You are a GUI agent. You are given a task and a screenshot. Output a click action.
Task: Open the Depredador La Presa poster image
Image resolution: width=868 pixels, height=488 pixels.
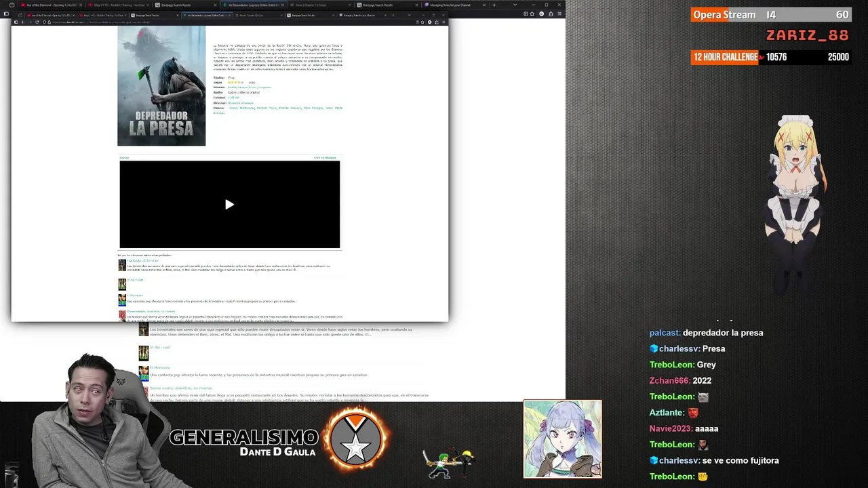tap(161, 85)
